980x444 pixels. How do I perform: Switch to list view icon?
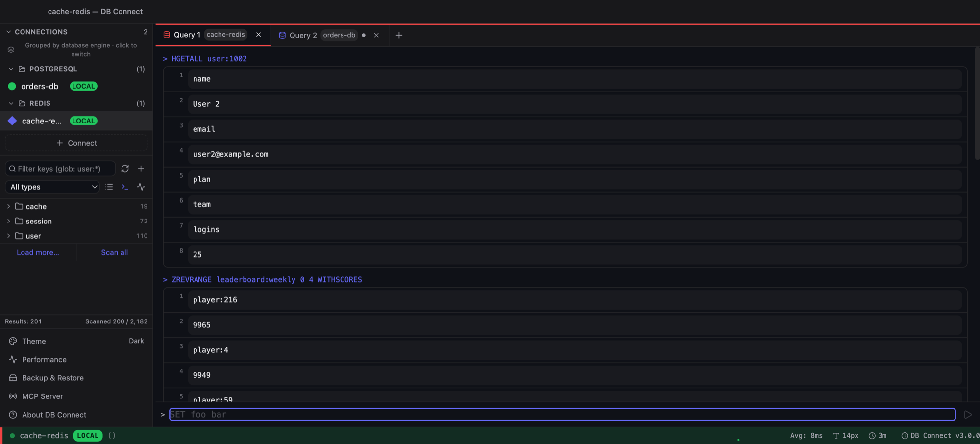coord(109,187)
